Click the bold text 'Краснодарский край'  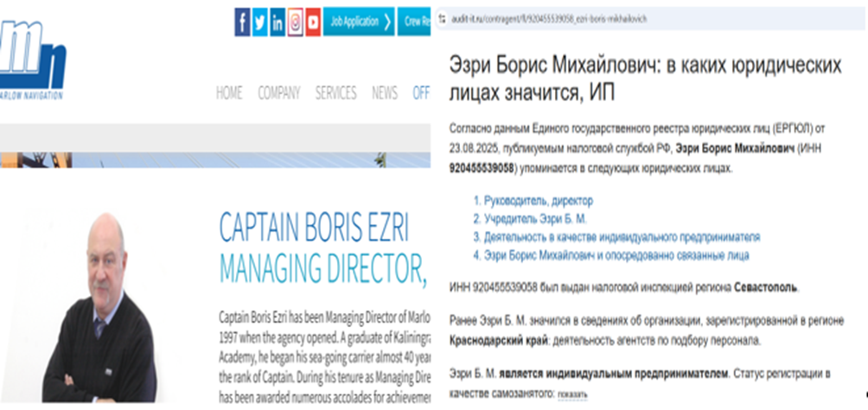(497, 340)
